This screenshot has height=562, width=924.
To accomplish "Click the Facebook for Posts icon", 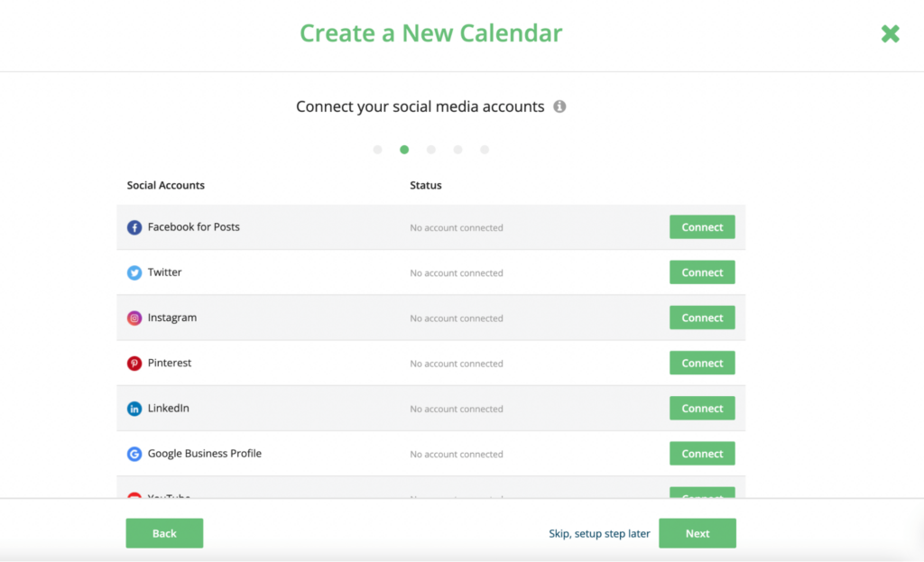I will point(134,227).
